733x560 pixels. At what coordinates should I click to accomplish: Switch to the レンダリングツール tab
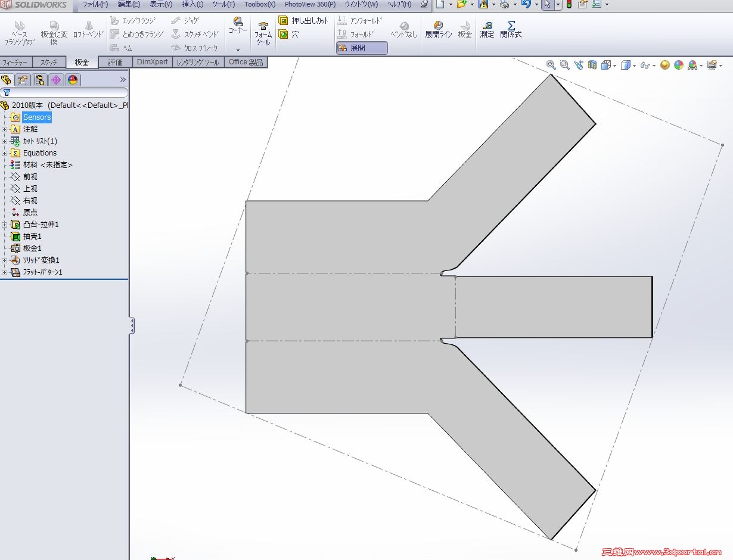(x=198, y=62)
